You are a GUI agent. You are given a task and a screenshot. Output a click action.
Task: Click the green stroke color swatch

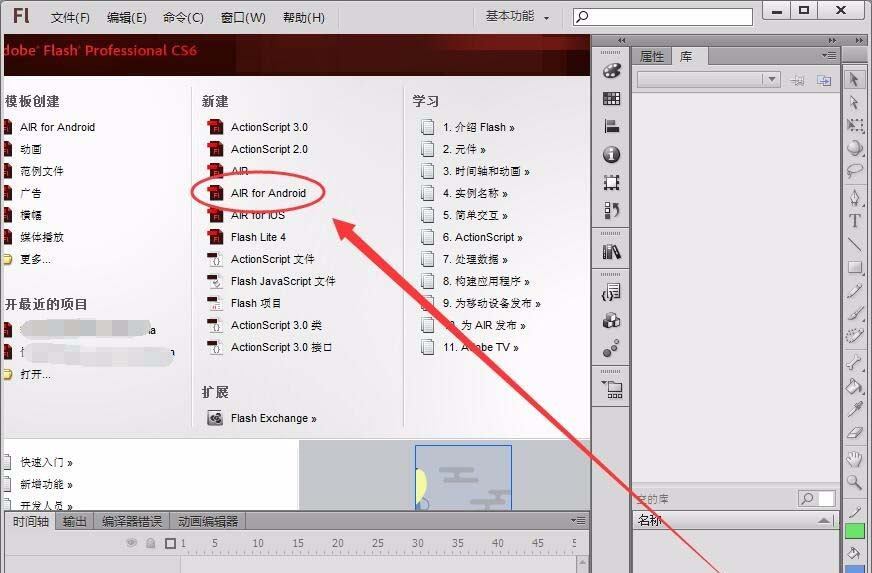tap(855, 531)
